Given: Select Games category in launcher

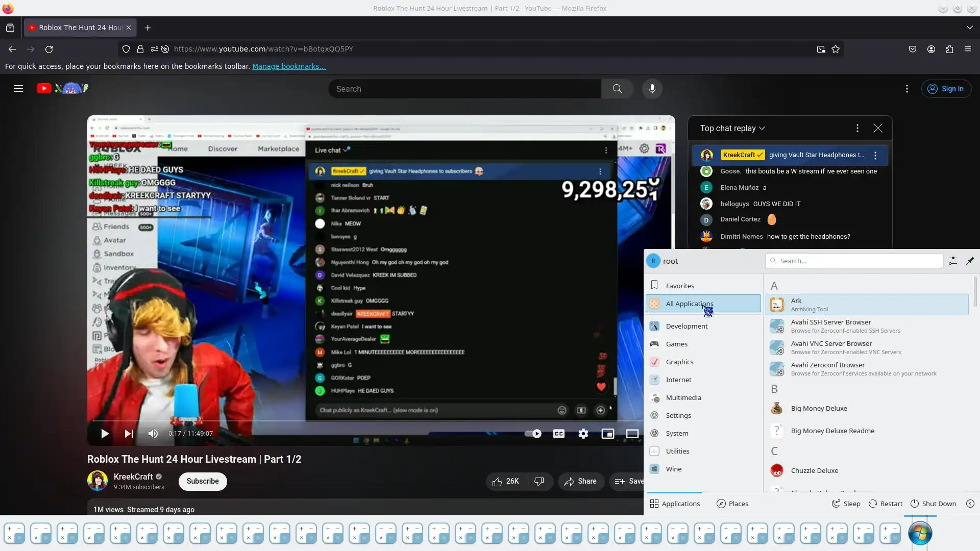Looking at the screenshot, I should [x=676, y=344].
